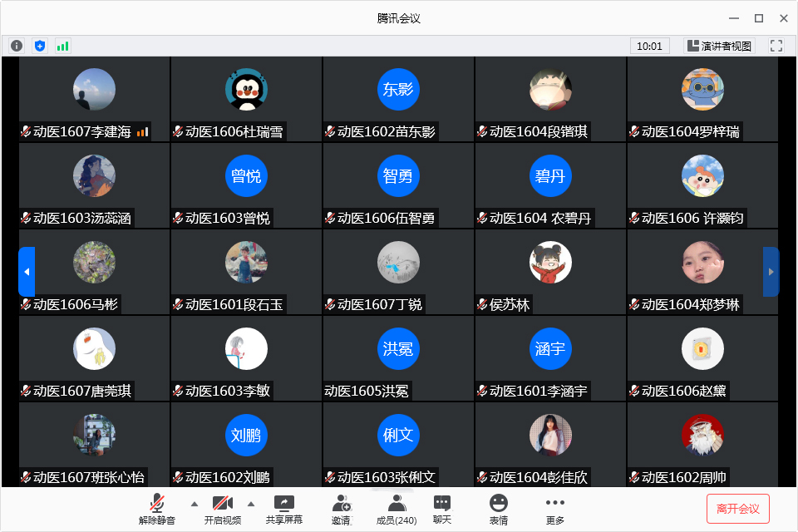Select the penguin avatar of 动医1606杜瑞雪
Screen dimensions: 798x532
point(246,90)
